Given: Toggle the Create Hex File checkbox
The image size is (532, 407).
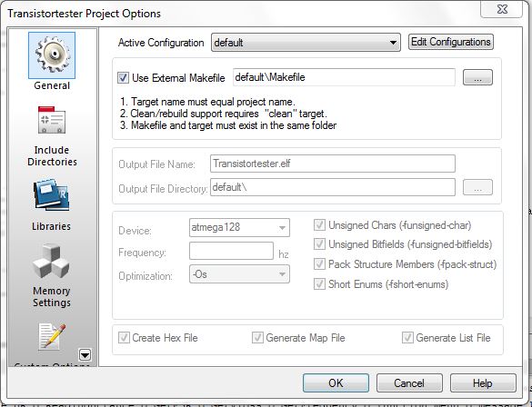Looking at the screenshot, I should point(124,338).
